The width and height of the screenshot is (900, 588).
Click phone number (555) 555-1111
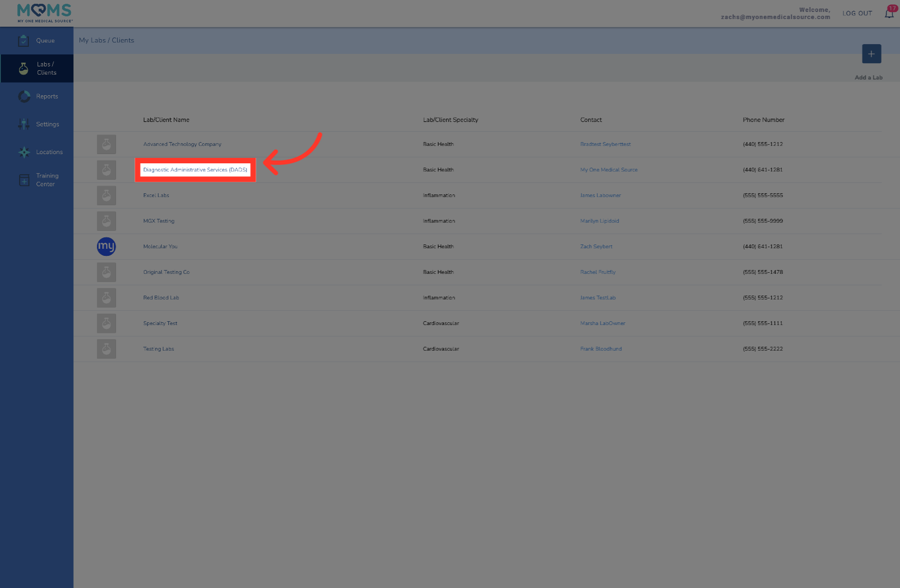point(763,323)
